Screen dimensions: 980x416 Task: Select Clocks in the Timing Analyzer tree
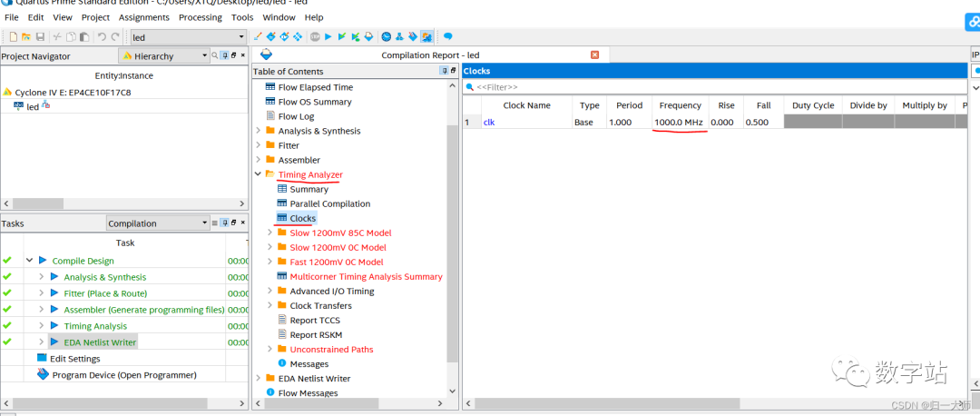click(302, 218)
